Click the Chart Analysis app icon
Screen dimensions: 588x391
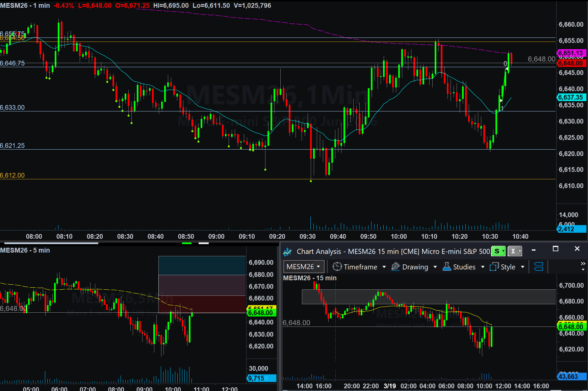pos(287,252)
